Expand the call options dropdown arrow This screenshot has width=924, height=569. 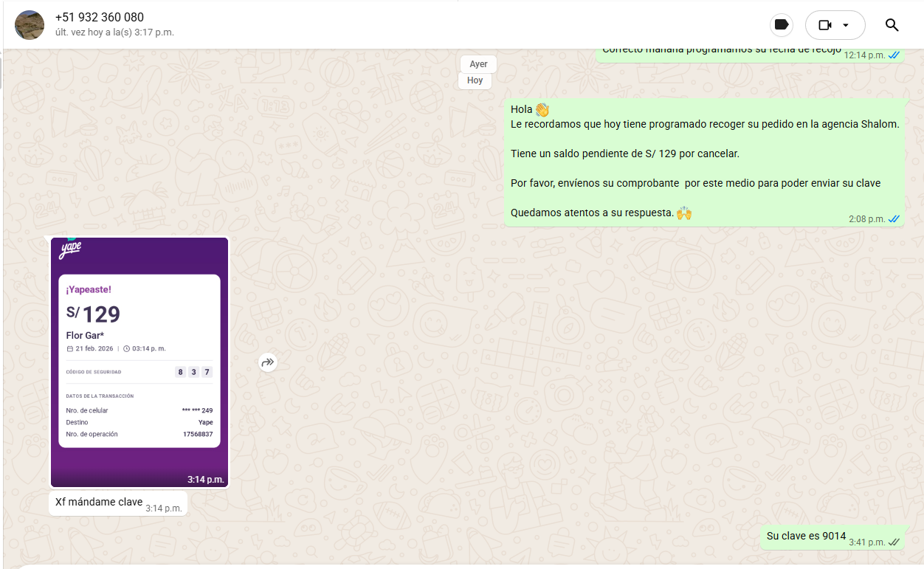pos(846,25)
